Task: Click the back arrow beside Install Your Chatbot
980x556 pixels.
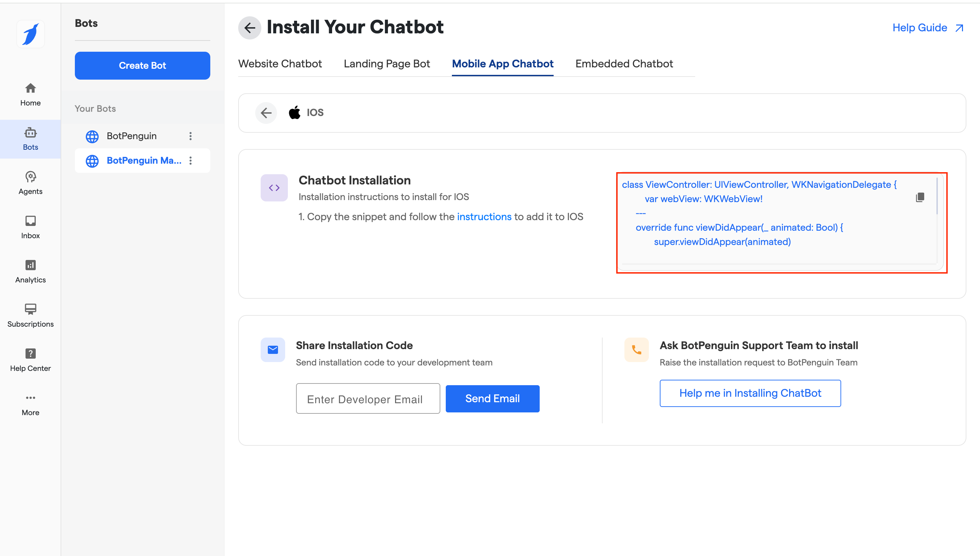Action: click(250, 28)
